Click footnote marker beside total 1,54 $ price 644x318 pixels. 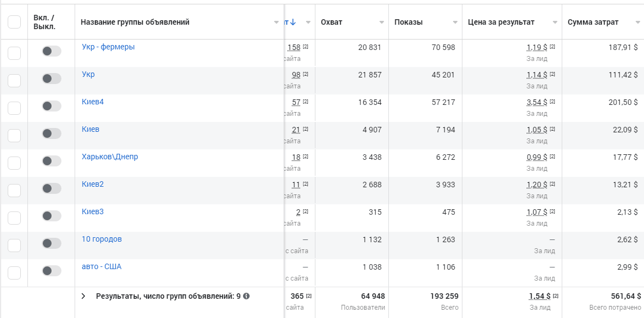coord(556,296)
